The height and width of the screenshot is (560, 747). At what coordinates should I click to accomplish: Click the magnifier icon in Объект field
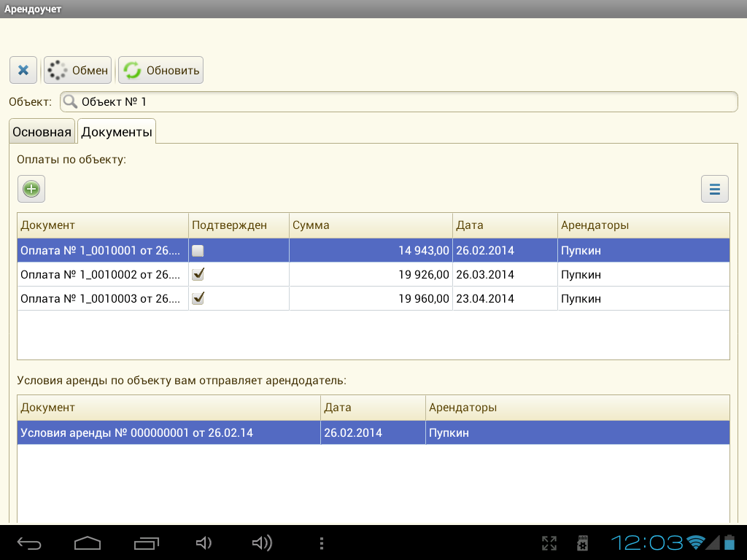[71, 102]
